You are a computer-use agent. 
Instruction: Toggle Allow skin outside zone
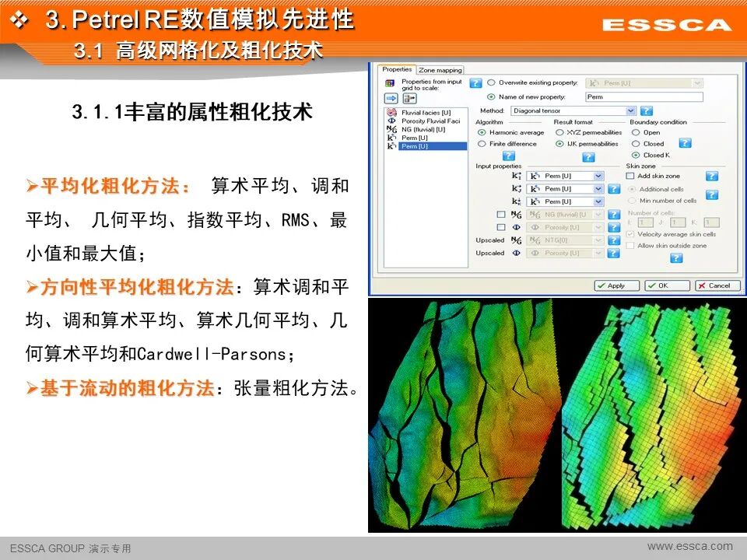(x=630, y=246)
